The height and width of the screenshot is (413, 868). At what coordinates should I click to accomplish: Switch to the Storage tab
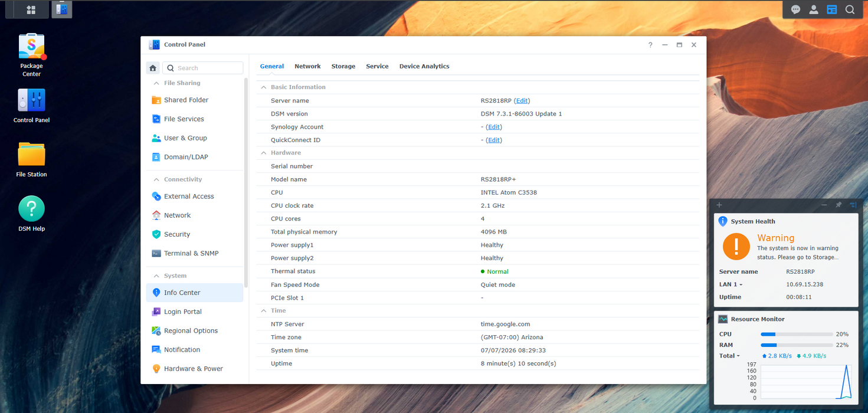(343, 67)
